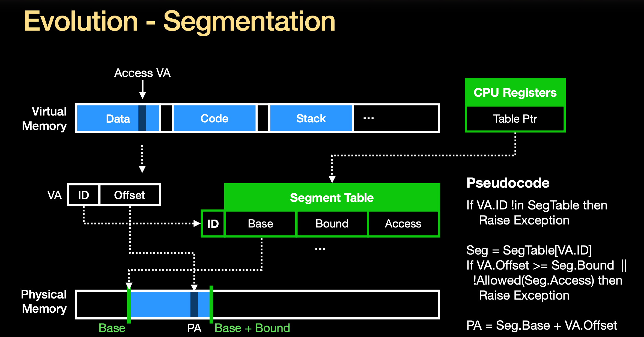Click 'PA = Seg.Base + VA.Offset' line
Image resolution: width=644 pixels, height=337 pixels.
coord(542,325)
